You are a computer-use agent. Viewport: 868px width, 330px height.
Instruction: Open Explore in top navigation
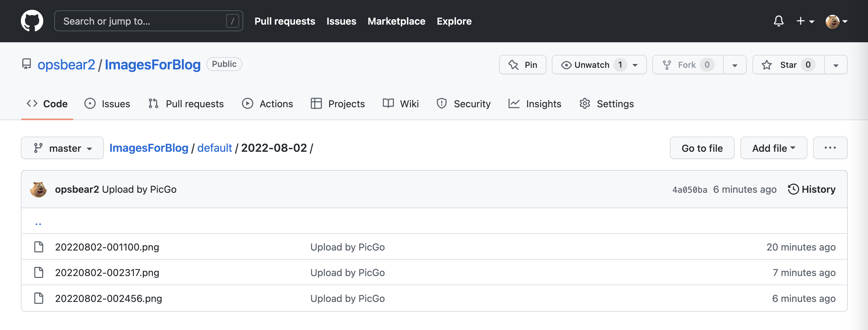[x=454, y=21]
